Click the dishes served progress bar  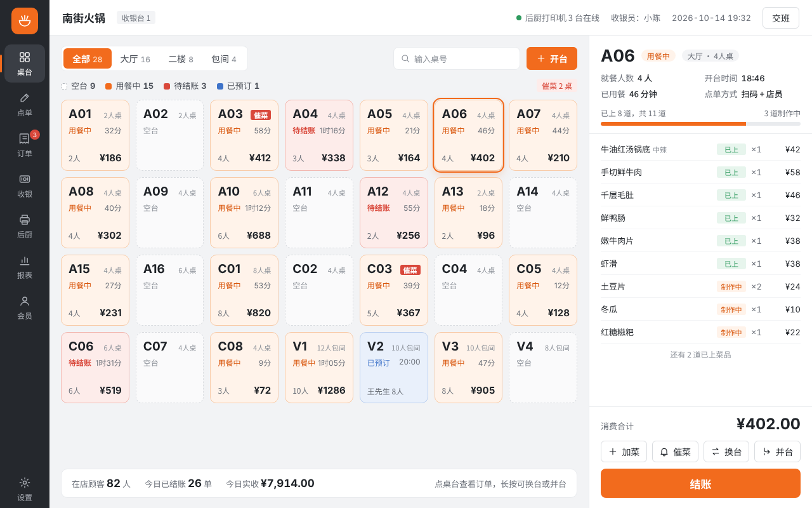(700, 124)
